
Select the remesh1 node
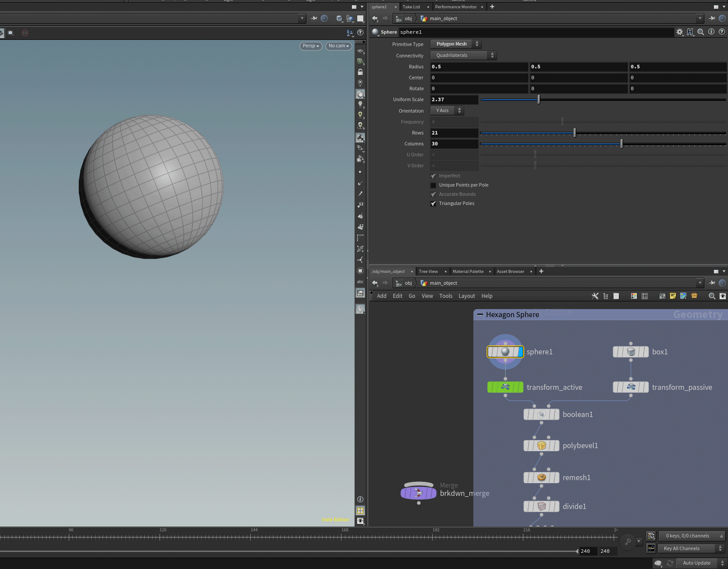coord(541,477)
